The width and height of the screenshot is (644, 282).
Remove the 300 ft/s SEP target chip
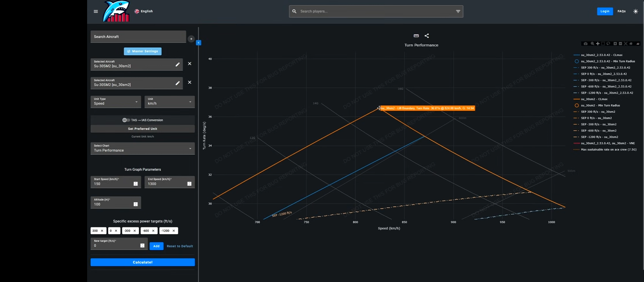[102, 231]
